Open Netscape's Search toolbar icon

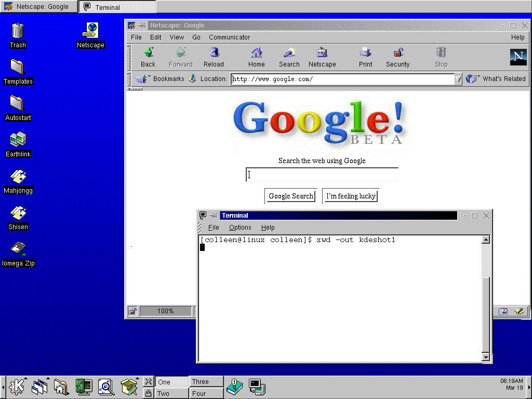[x=289, y=57]
